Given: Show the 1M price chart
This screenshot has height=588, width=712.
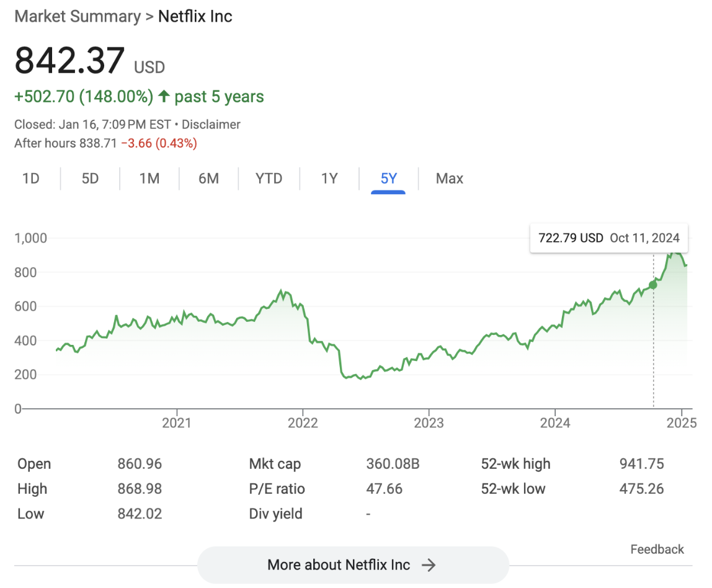Looking at the screenshot, I should 149,179.
